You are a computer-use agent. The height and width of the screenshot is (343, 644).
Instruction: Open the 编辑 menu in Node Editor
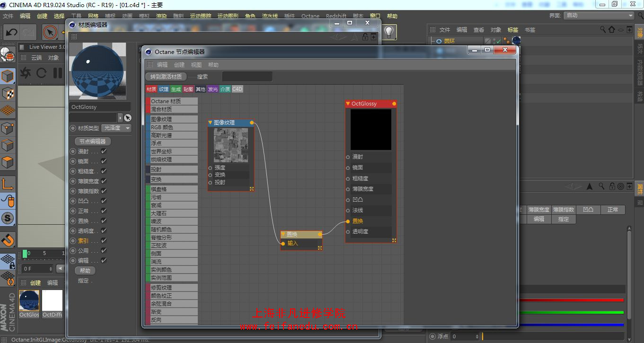coord(162,65)
